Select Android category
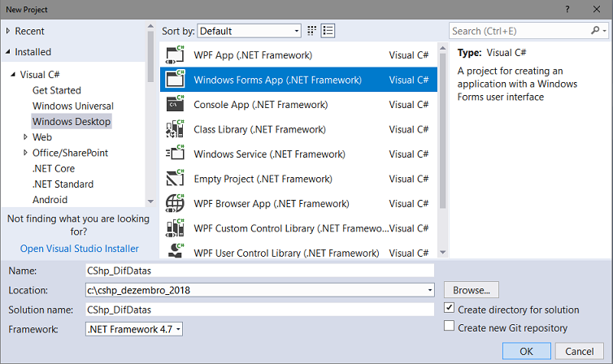The width and height of the screenshot is (613, 364). (x=50, y=200)
